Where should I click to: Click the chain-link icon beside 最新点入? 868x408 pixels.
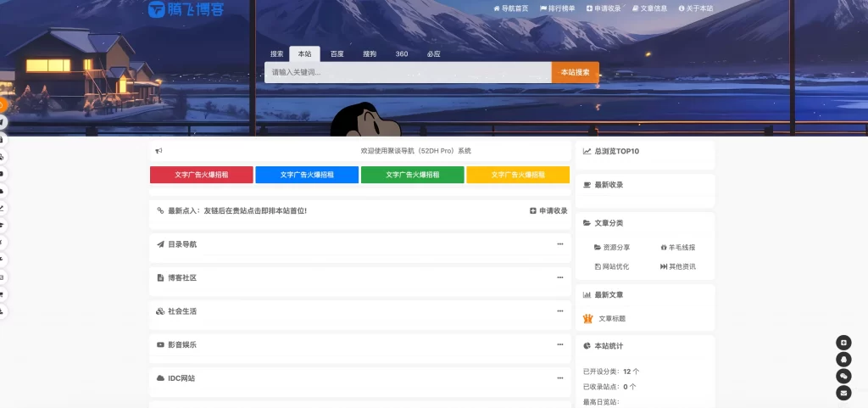[x=160, y=210]
